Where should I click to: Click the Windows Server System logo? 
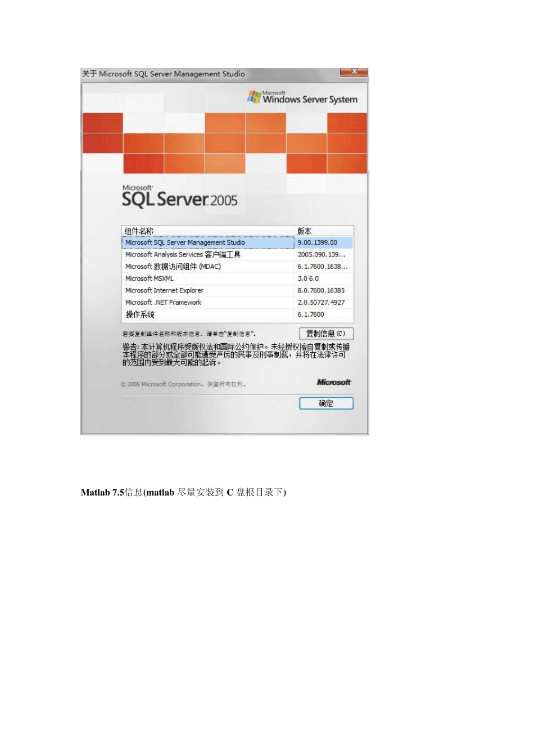coord(302,97)
